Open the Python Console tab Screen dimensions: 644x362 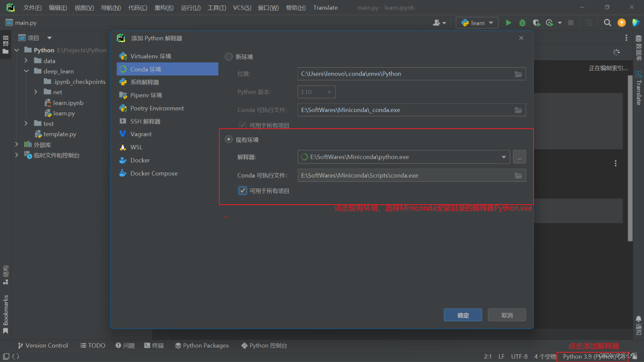coord(264,345)
